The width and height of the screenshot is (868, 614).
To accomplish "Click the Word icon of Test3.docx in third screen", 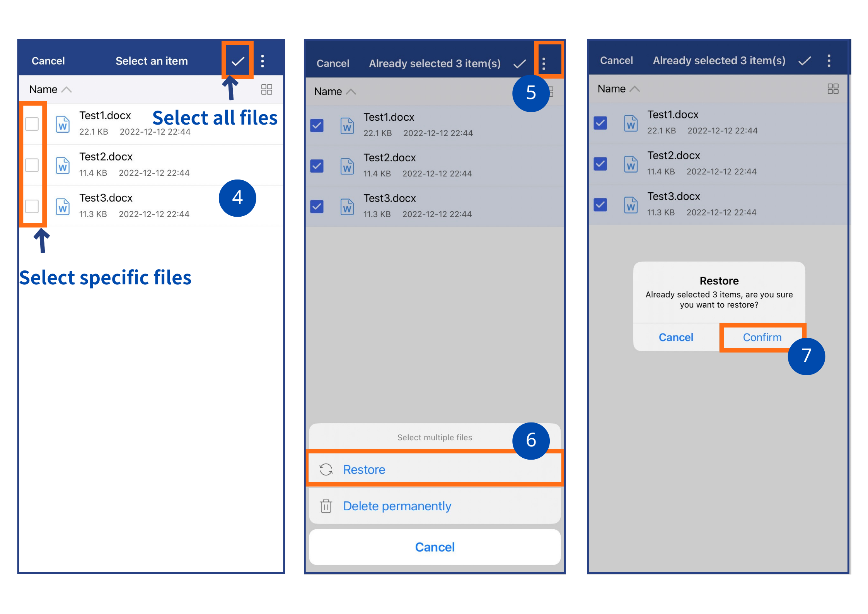I will tap(631, 205).
